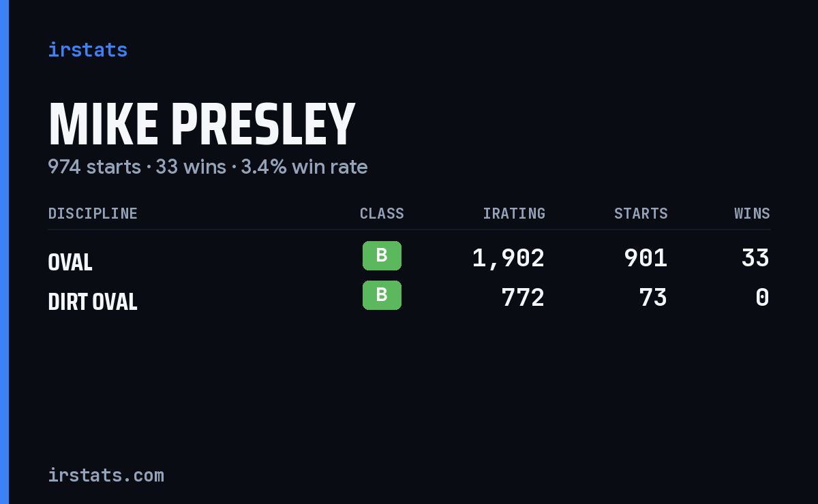Click the Oval class B badge
This screenshot has height=504, width=818.
382,255
